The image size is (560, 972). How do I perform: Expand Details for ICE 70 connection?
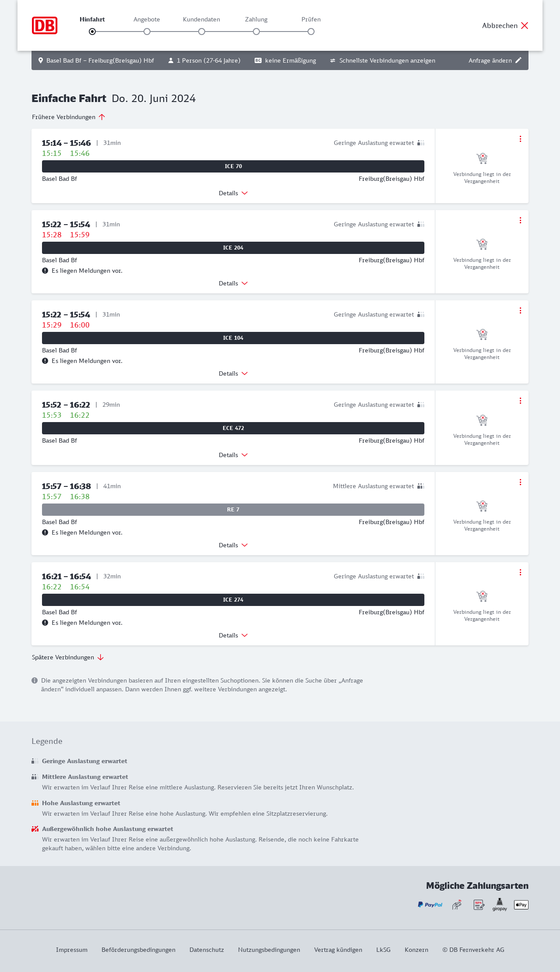[x=233, y=193]
